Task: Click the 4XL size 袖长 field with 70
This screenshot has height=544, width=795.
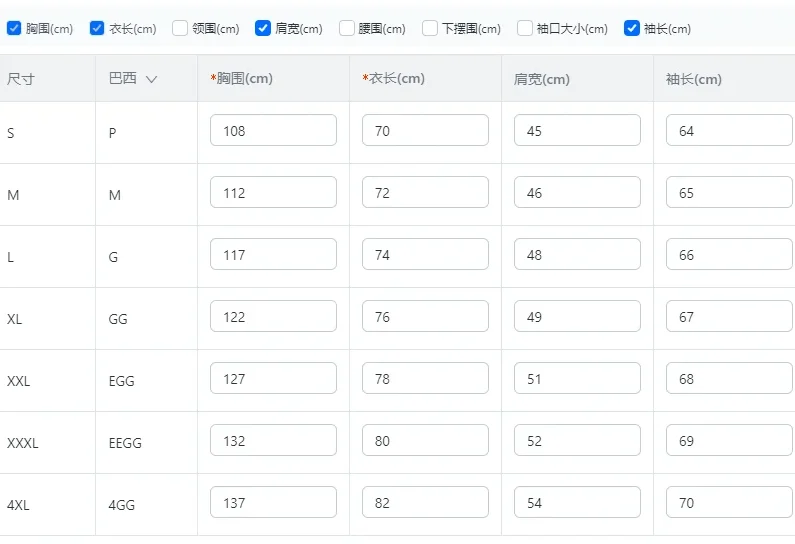Action: click(729, 502)
